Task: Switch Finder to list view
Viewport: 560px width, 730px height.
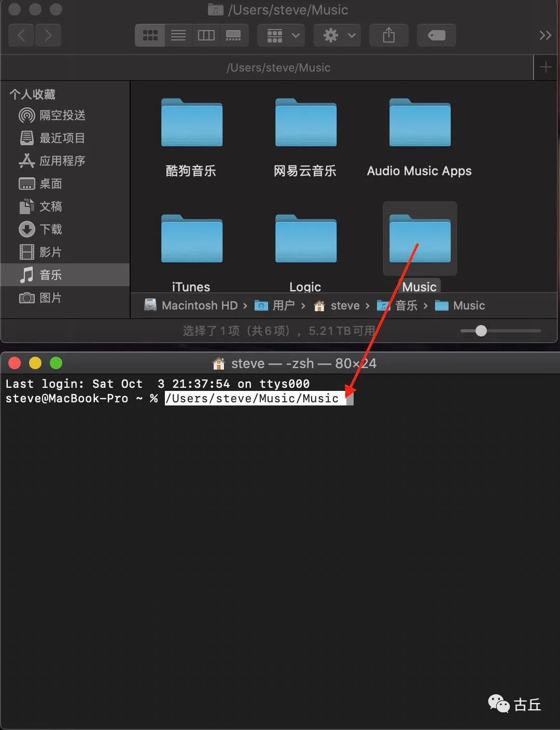Action: 178,35
